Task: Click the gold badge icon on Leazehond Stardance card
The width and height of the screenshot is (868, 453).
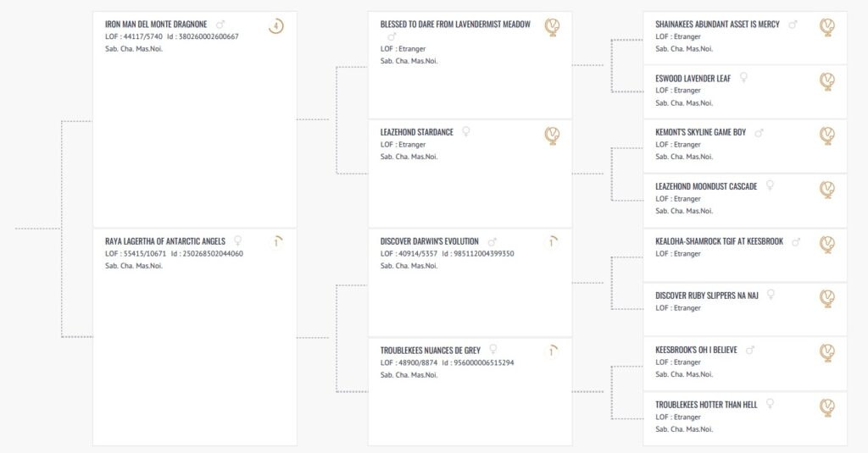Action: pyautogui.click(x=552, y=135)
